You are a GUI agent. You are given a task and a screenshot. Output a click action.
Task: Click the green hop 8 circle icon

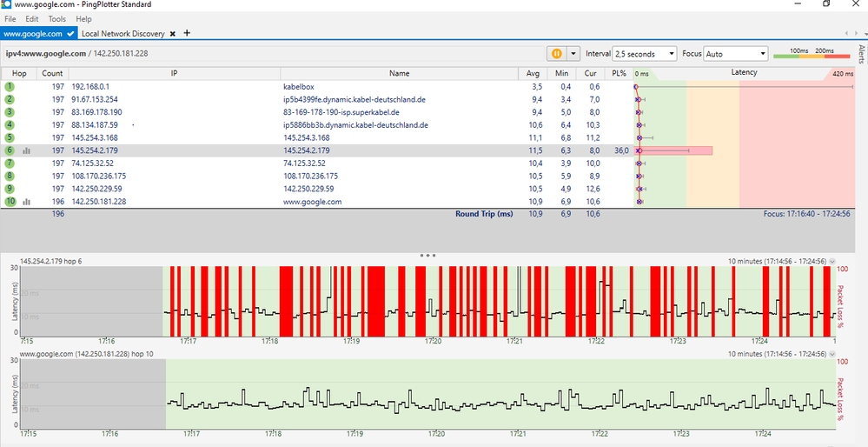(10, 176)
